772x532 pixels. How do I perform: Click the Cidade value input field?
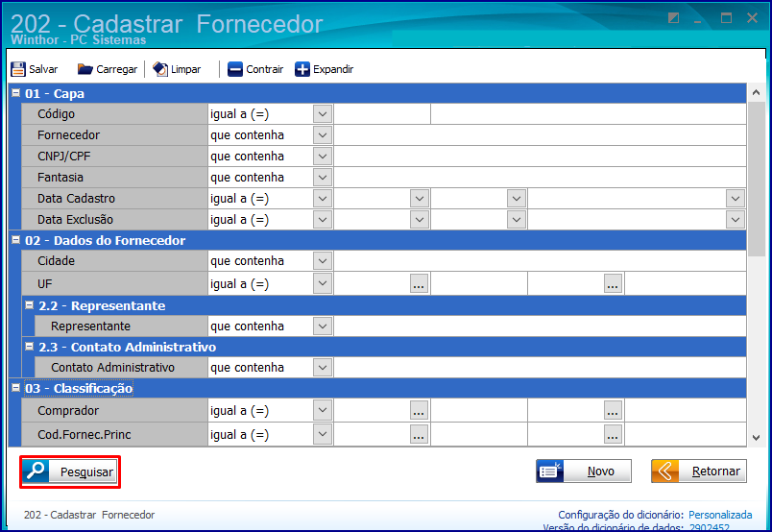[540, 261]
